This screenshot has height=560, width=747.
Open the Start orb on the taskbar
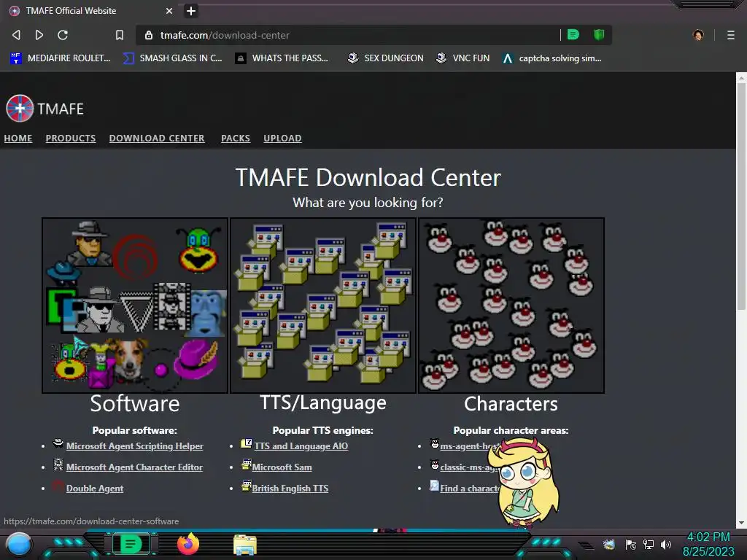(19, 544)
